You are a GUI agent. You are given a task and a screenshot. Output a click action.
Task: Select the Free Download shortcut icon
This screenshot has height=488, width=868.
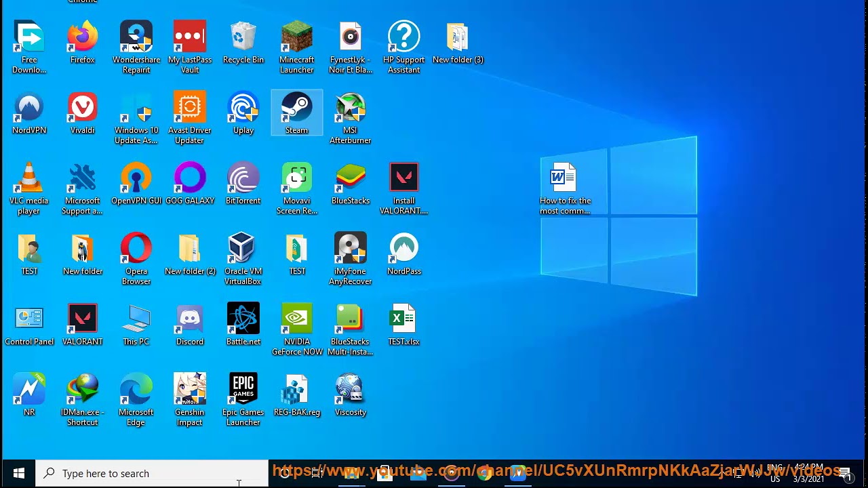tap(29, 37)
